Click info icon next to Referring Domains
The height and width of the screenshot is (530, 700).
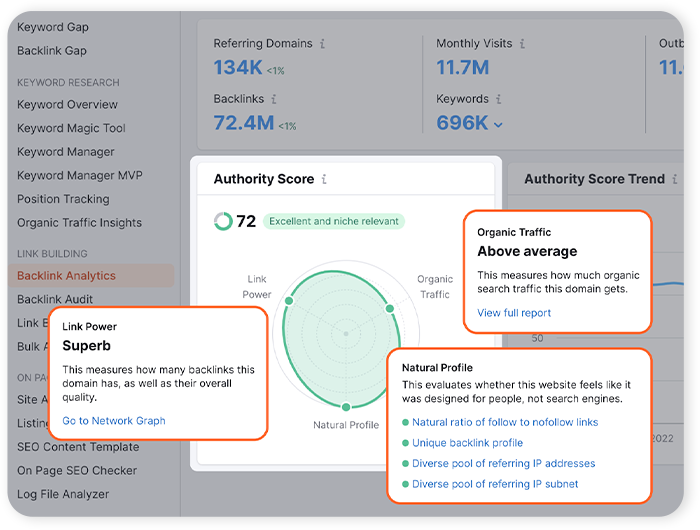coord(322,43)
